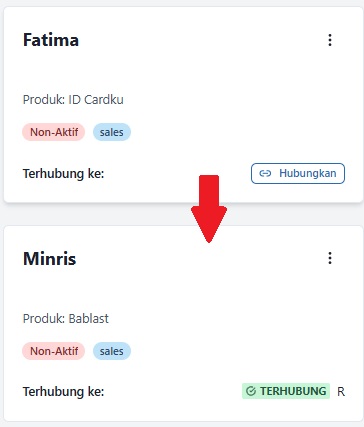Click the R text beside TERHUBUNG badge

pos(341,392)
